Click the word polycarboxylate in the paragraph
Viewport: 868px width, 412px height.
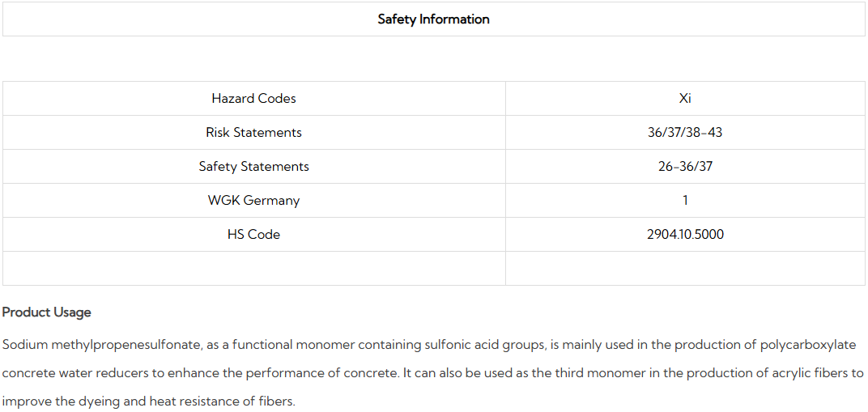tap(807, 345)
